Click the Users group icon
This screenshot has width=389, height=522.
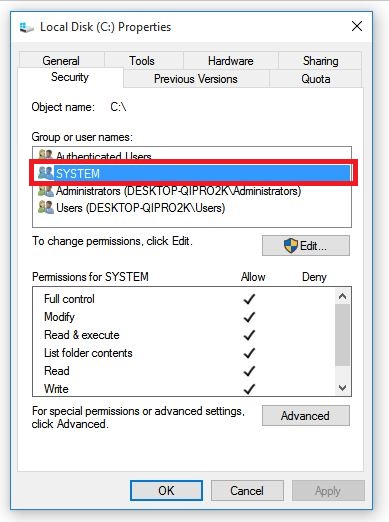point(46,207)
